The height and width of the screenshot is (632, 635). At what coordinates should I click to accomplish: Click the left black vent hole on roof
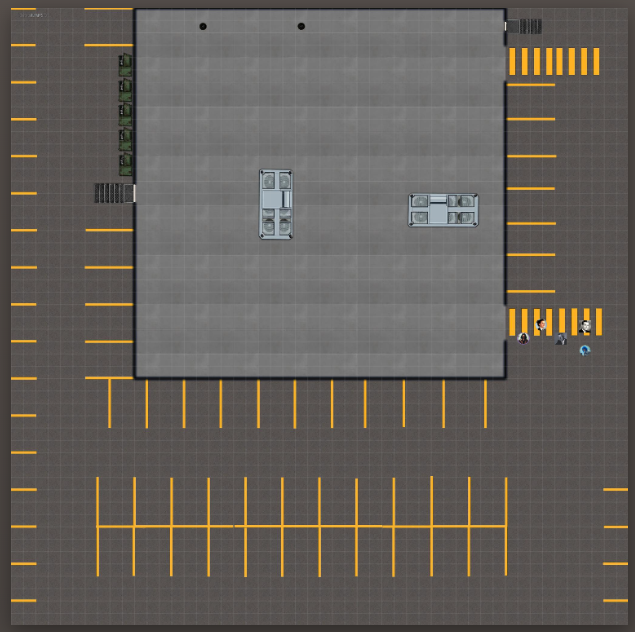(x=203, y=26)
